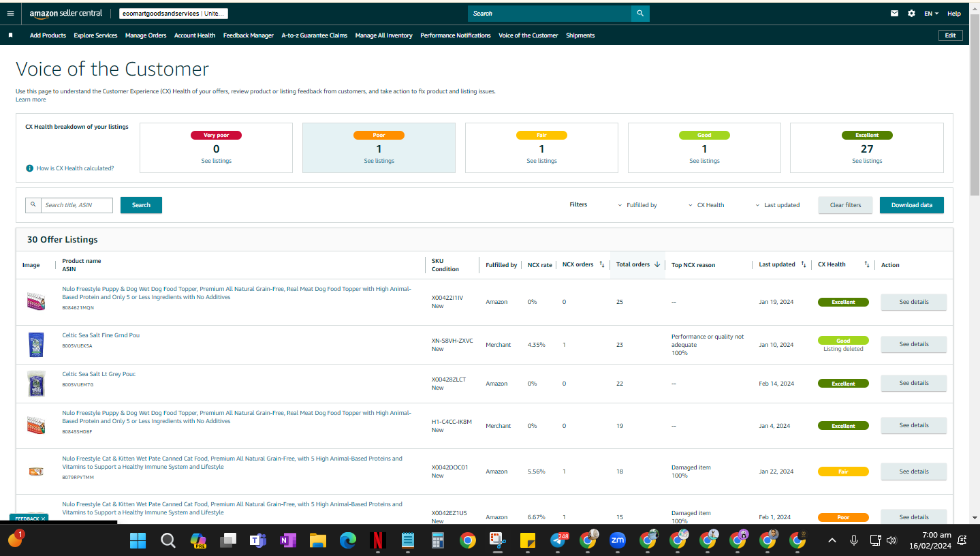
Task: See details for ASIN B084621MQN listing
Action: [914, 303]
